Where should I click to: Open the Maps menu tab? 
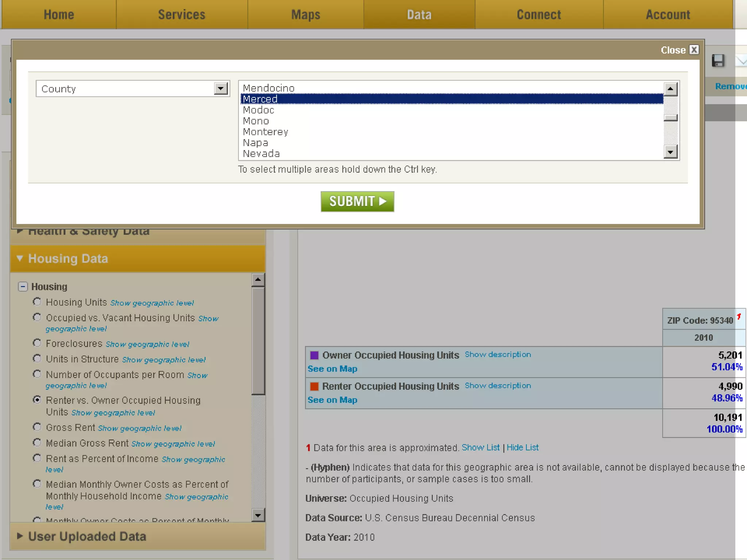point(305,15)
